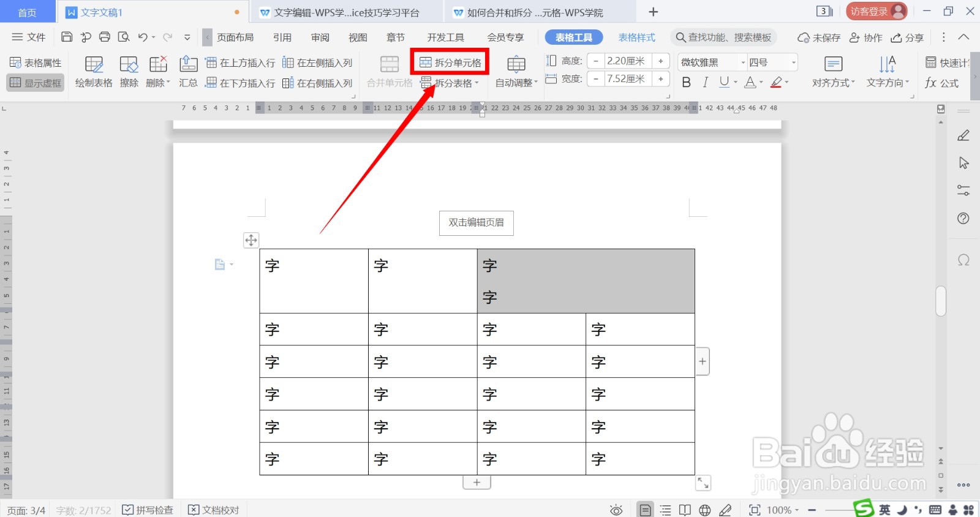The height and width of the screenshot is (517, 980).
Task: Click the Share (分享) button
Action: point(907,37)
